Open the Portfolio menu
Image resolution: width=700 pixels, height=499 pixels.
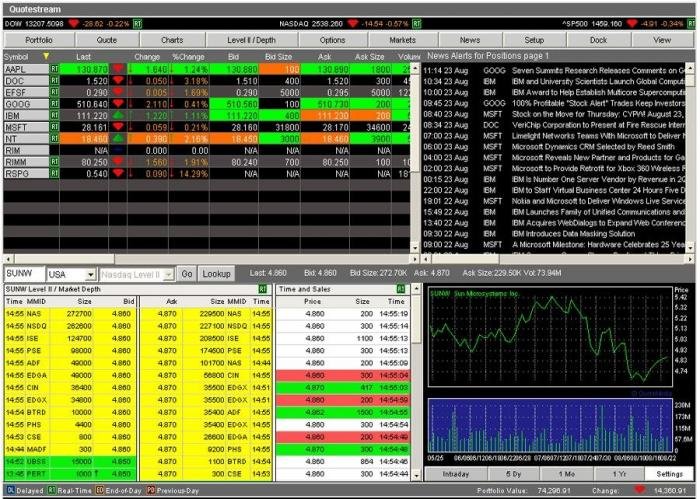click(x=39, y=40)
